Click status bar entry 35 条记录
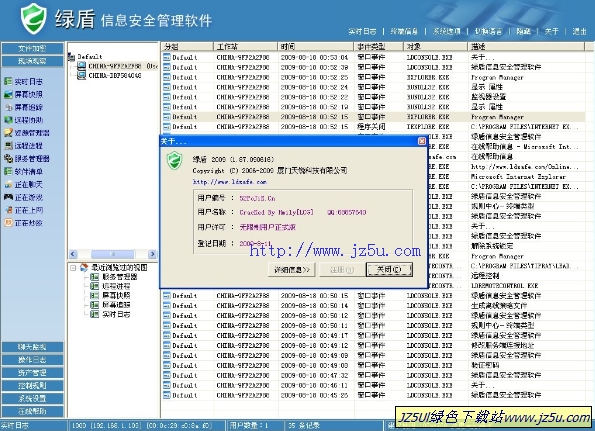Screen dimensions: 595x431 (x=304, y=426)
